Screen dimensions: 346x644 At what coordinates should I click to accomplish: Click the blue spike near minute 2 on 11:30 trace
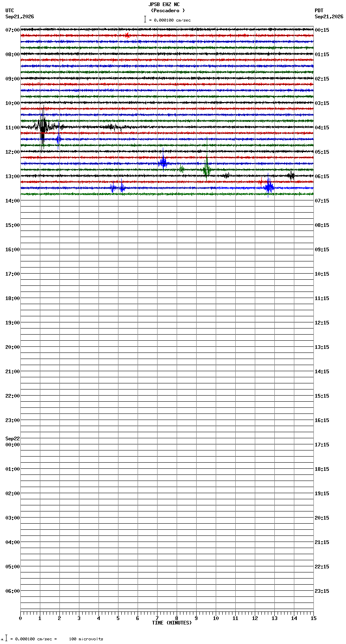coord(59,139)
